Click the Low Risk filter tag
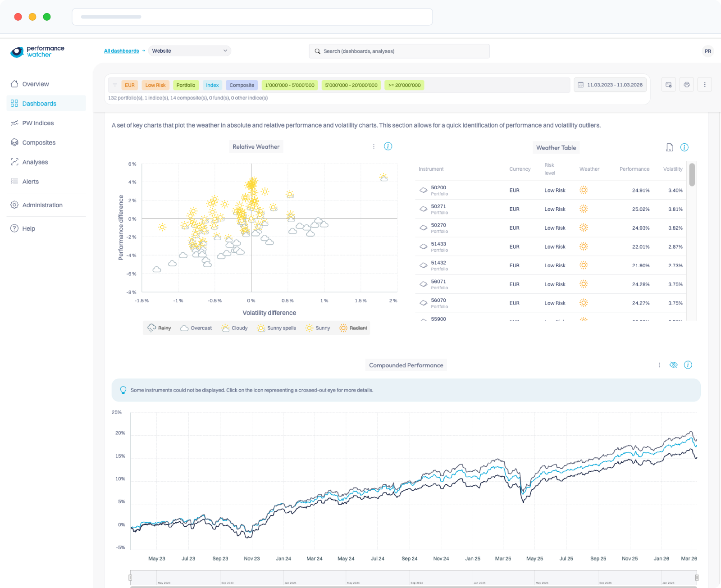721x588 pixels. click(x=155, y=85)
